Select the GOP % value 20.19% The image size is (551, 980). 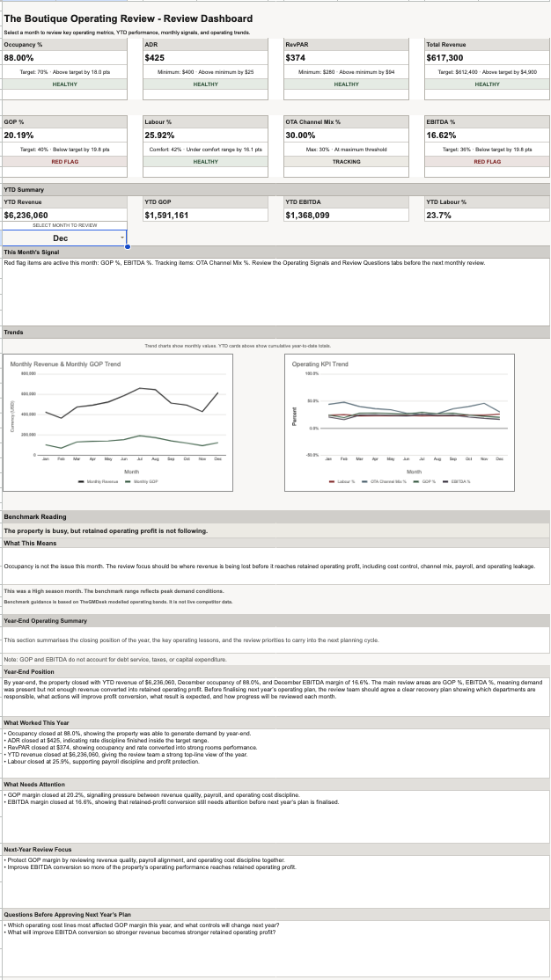click(x=65, y=135)
